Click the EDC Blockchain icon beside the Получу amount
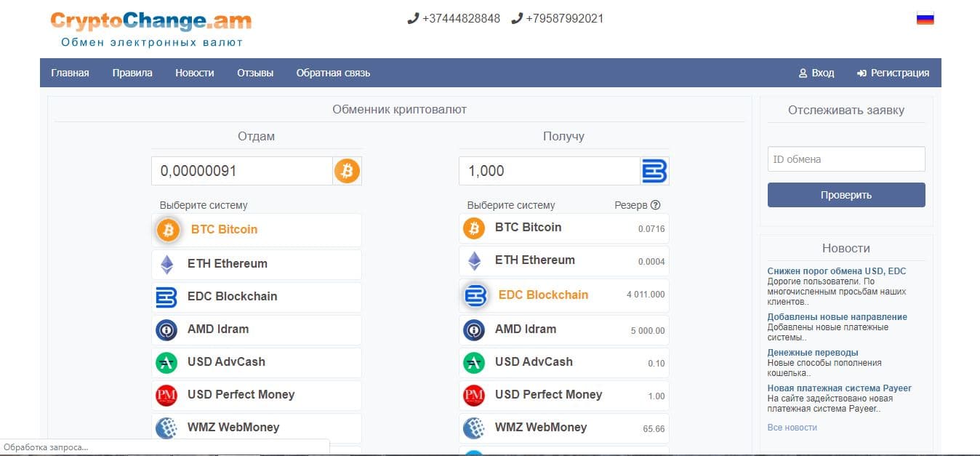The width and height of the screenshot is (980, 456). pyautogui.click(x=654, y=170)
